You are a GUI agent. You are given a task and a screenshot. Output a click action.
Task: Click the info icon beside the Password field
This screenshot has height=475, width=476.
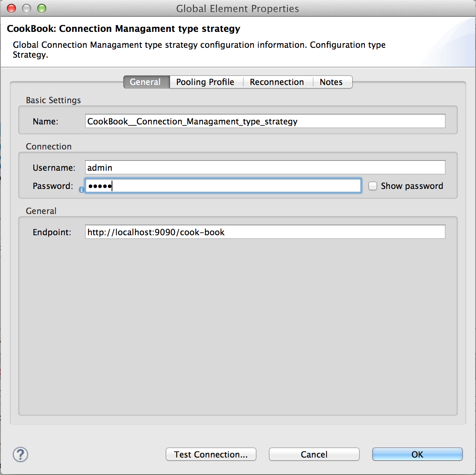point(81,190)
